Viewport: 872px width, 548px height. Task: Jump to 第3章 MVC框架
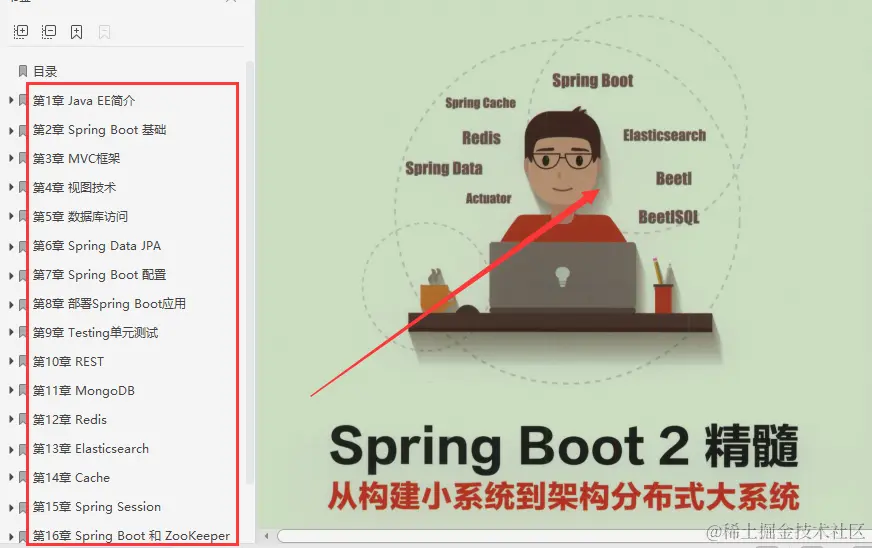pyautogui.click(x=76, y=159)
